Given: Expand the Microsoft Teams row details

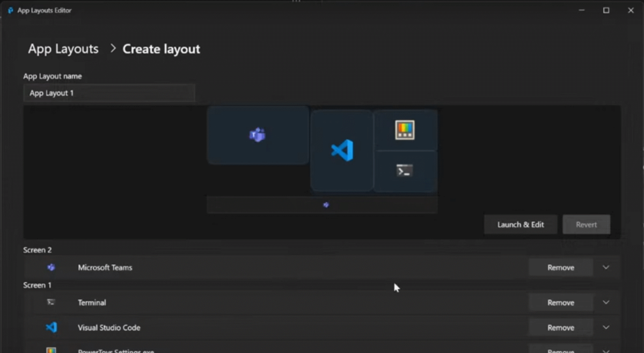Looking at the screenshot, I should (x=606, y=267).
